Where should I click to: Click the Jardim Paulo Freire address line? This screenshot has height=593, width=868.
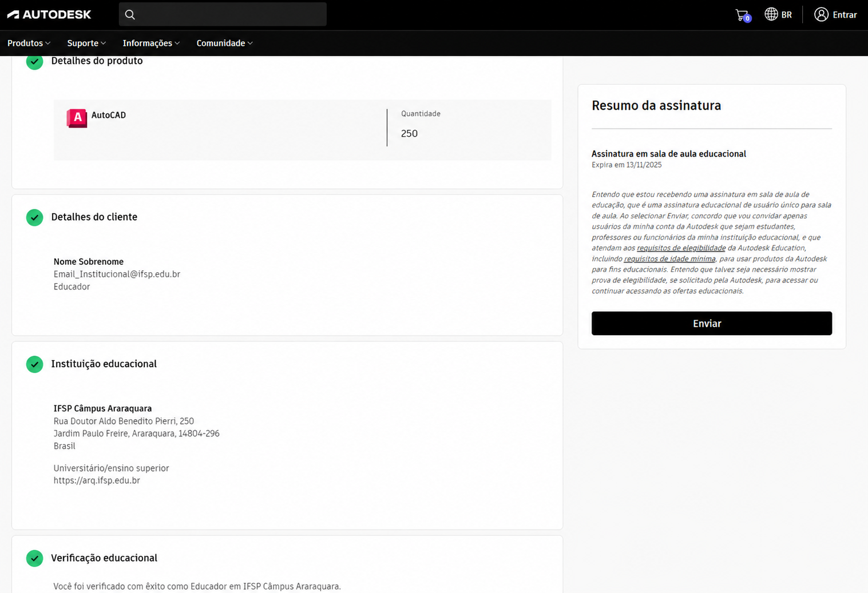(x=136, y=433)
